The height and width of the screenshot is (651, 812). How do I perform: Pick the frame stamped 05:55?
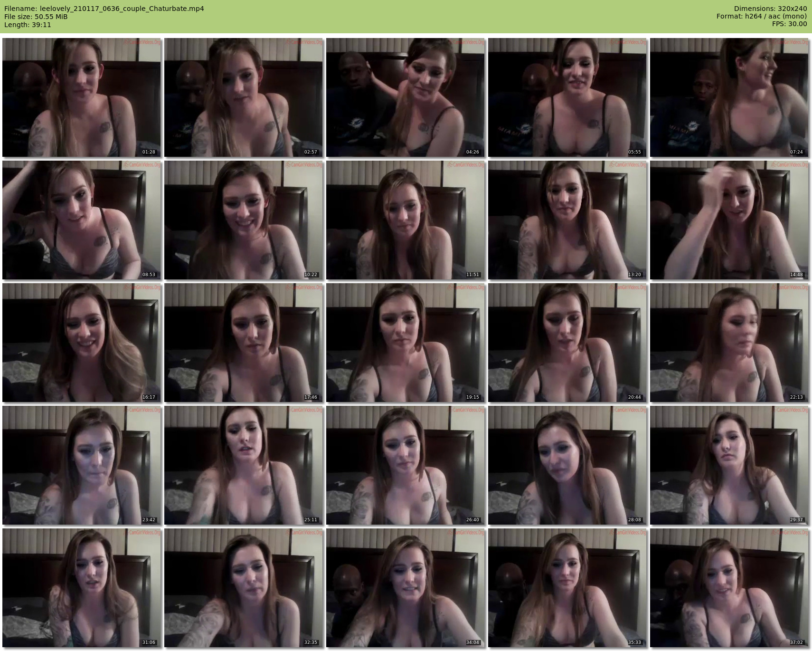[x=567, y=97]
